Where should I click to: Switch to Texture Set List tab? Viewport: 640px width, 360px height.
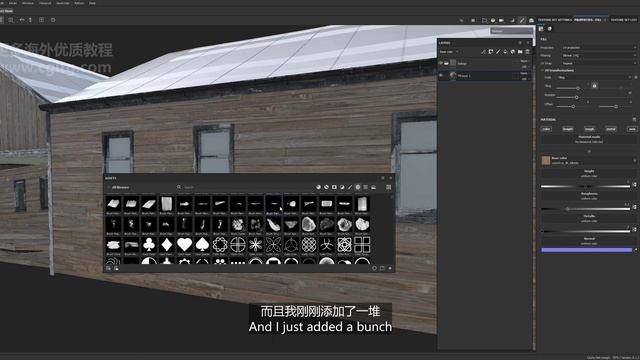pos(623,20)
